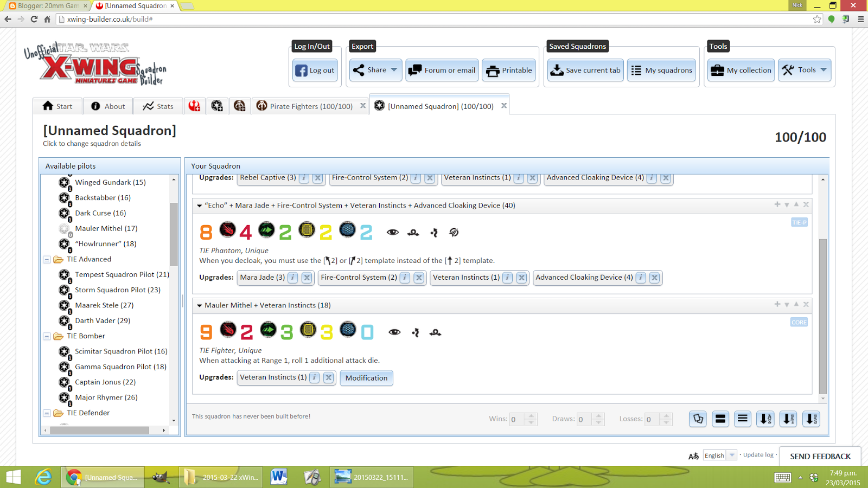Switch to the Start tab
Image resolution: width=868 pixels, height=488 pixels.
click(58, 106)
